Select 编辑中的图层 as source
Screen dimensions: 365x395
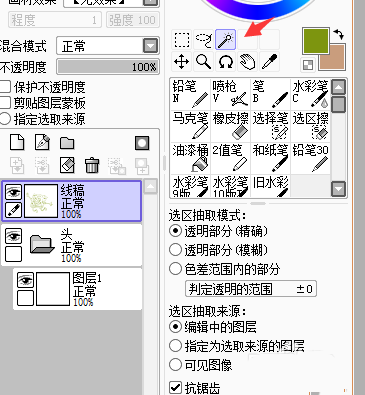[x=175, y=327]
